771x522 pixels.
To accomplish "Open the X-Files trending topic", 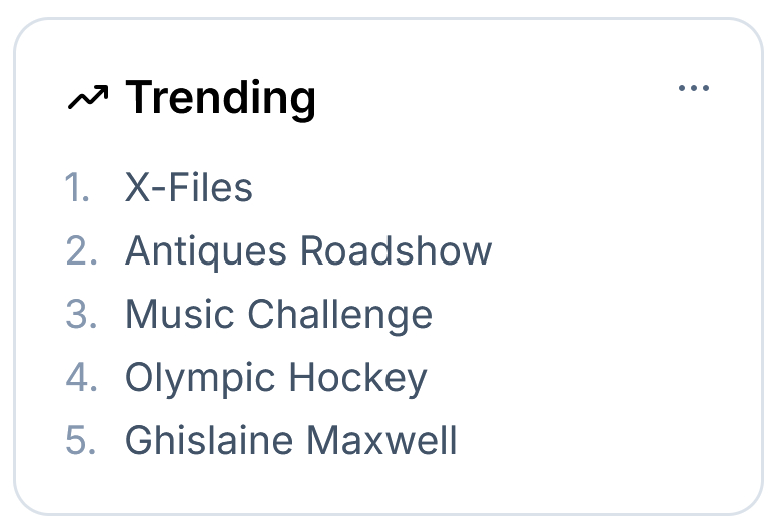I will [x=188, y=188].
